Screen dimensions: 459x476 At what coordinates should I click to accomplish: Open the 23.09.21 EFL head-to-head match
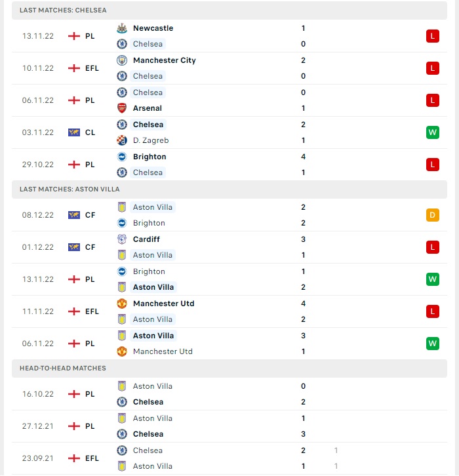pos(229,458)
